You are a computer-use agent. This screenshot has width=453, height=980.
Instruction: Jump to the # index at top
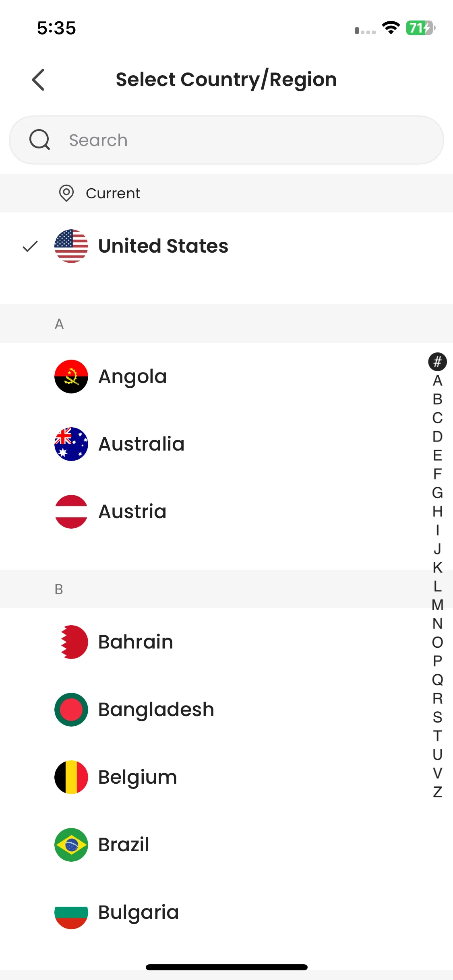(437, 362)
